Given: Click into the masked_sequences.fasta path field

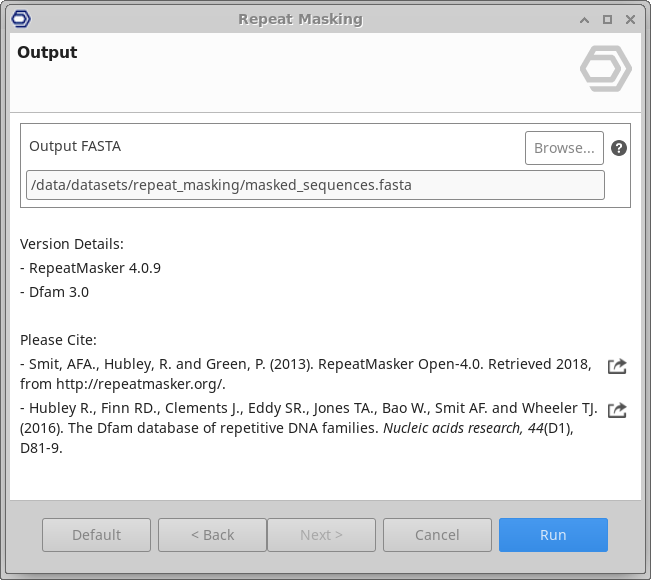Looking at the screenshot, I should pos(315,185).
